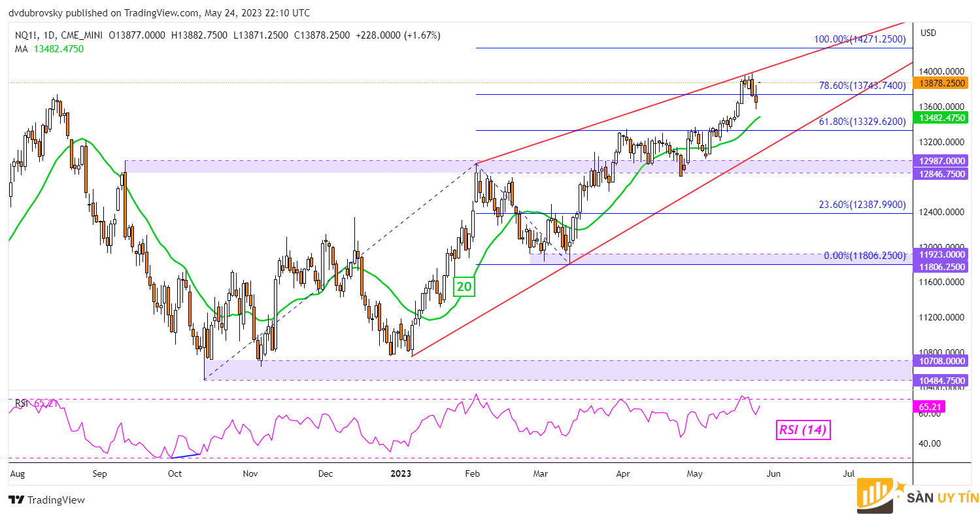Image resolution: width=980 pixels, height=514 pixels.
Task: Click the 10708.0000 price zone label
Action: coord(942,360)
